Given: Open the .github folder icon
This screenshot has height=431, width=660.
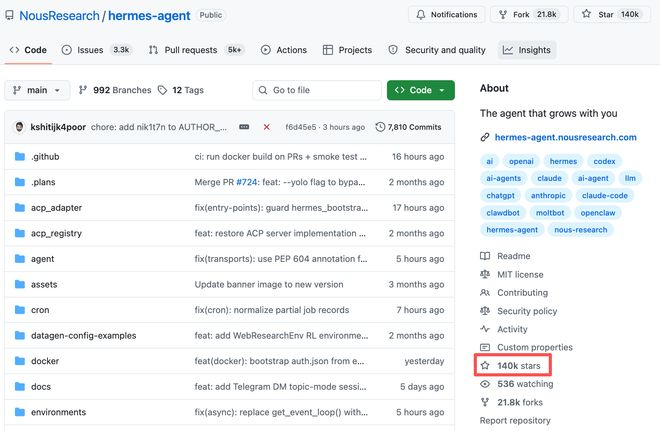Looking at the screenshot, I should tap(20, 157).
